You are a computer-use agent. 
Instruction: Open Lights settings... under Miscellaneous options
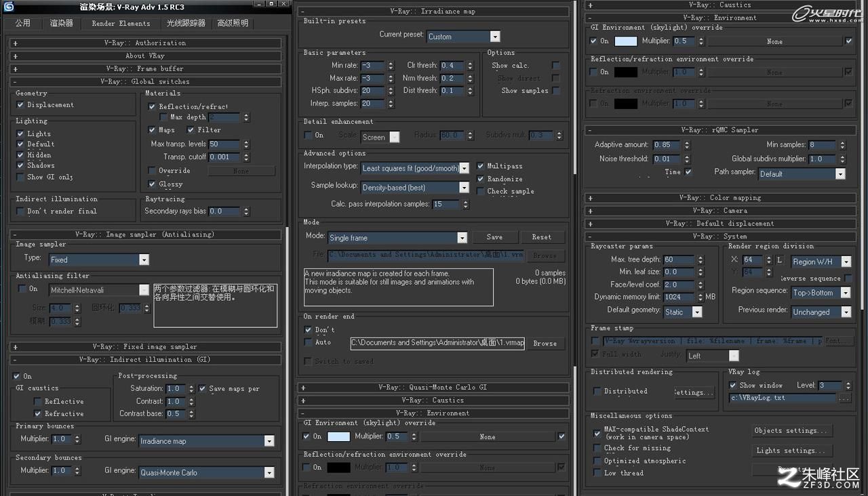point(791,451)
